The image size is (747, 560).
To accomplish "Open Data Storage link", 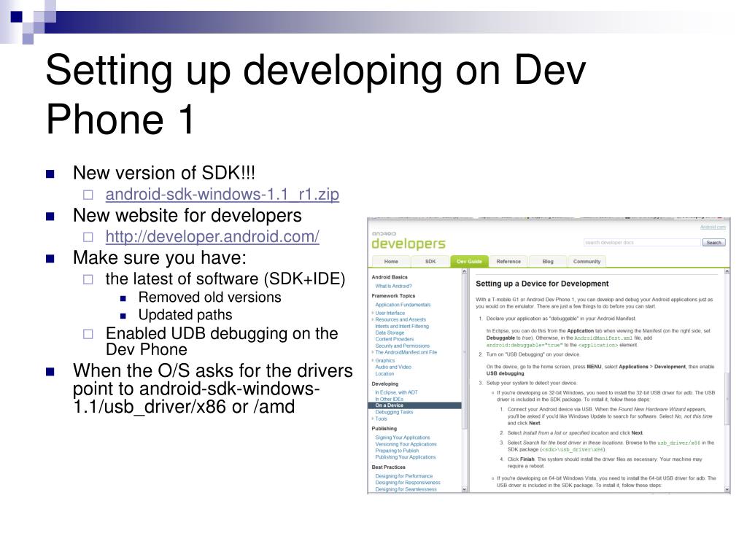I will pos(390,332).
